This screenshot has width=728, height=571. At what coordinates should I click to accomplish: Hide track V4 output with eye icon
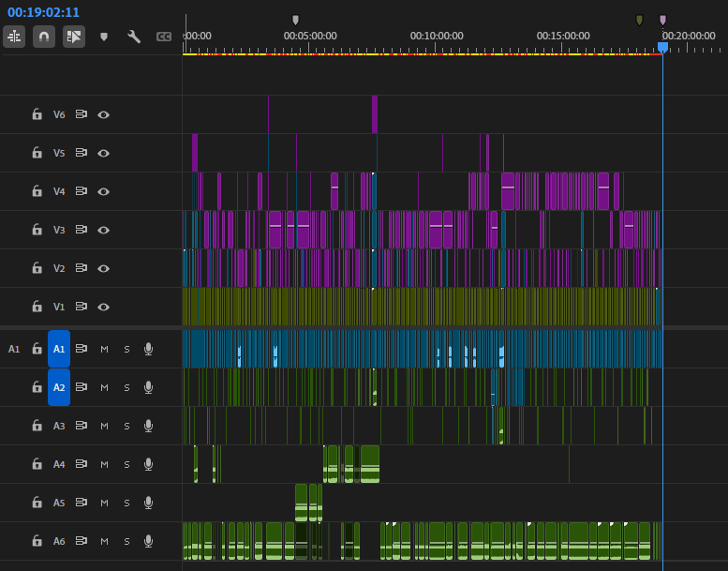[104, 191]
